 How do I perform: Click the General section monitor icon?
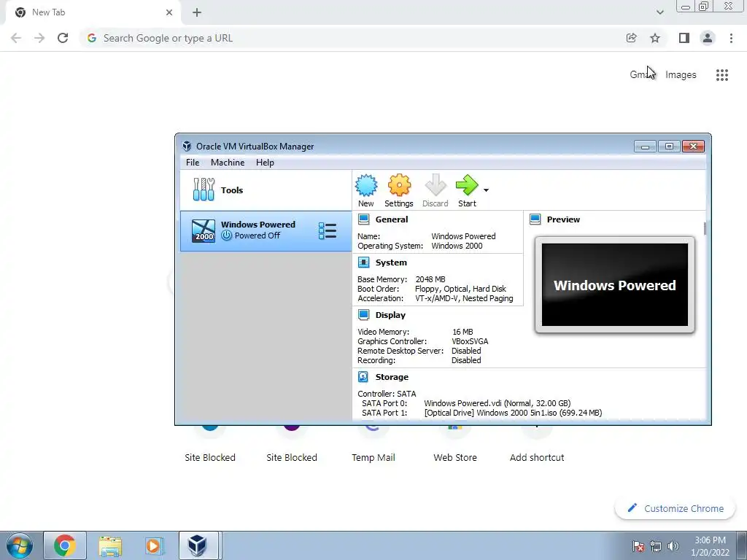(363, 219)
